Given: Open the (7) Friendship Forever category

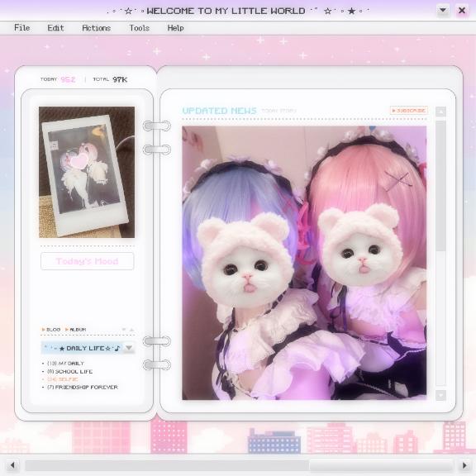Looking at the screenshot, I should pyautogui.click(x=83, y=387).
